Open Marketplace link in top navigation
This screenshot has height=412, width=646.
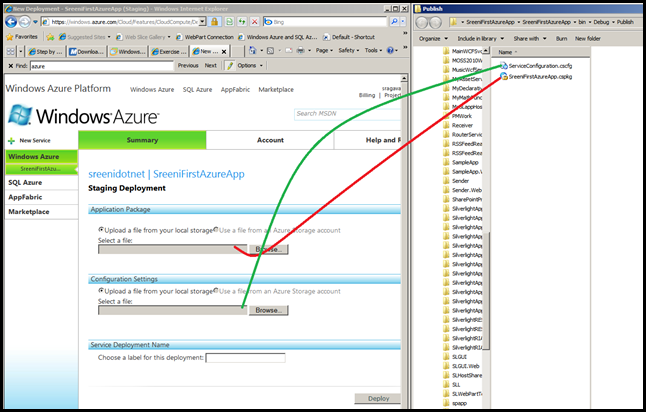(x=276, y=89)
